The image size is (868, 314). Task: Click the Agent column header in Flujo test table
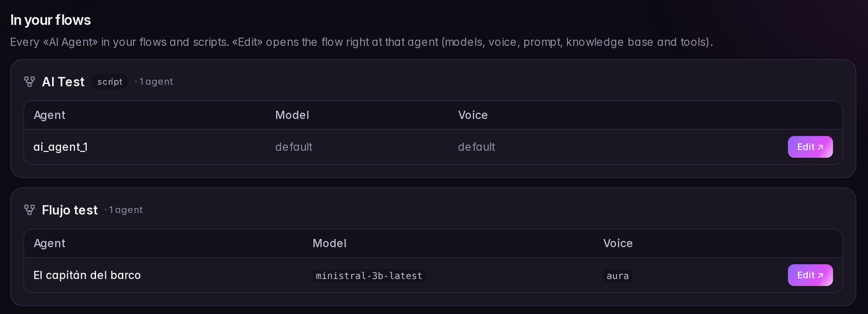coord(50,243)
